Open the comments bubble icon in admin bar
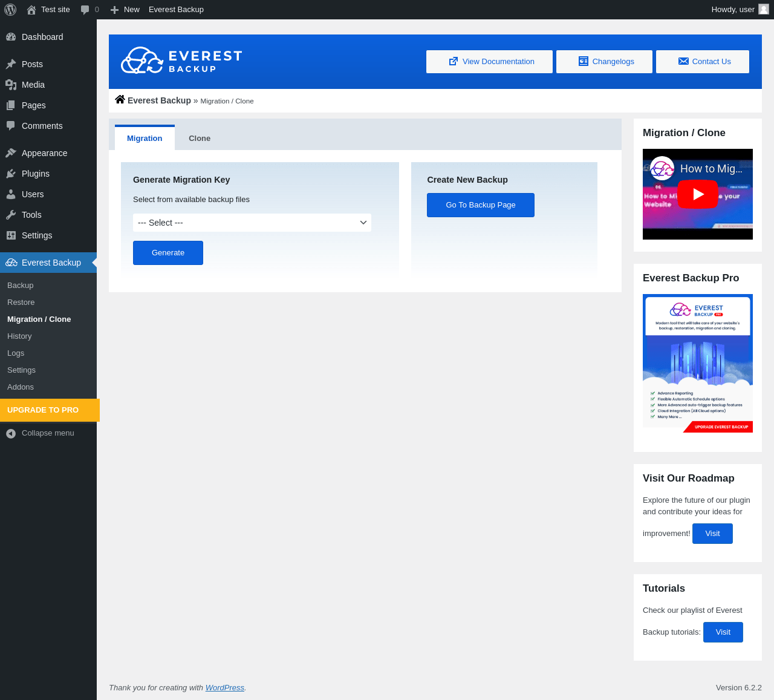 pyautogui.click(x=85, y=10)
